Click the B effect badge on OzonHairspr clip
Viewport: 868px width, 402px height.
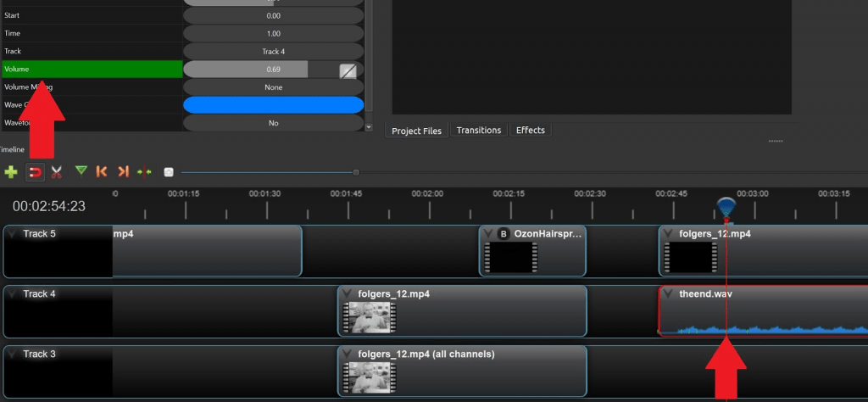(x=504, y=234)
